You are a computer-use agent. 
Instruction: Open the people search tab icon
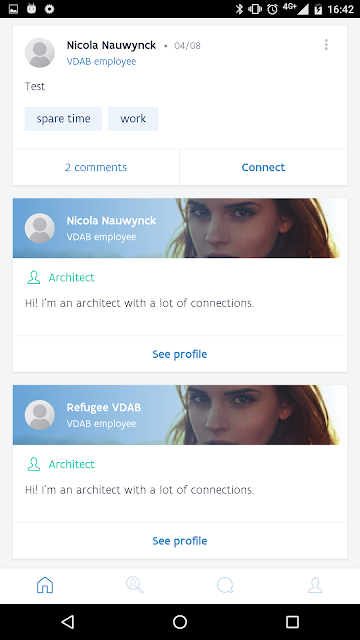point(135,585)
